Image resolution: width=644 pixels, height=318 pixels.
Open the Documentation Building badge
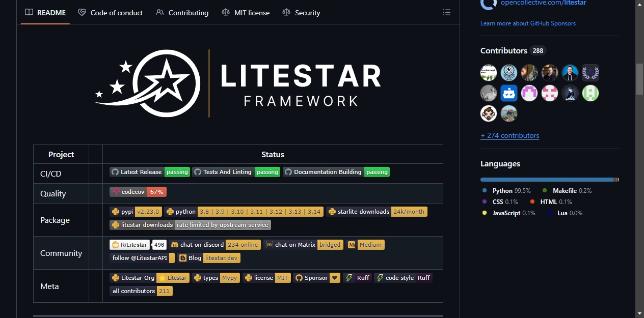[x=336, y=172]
